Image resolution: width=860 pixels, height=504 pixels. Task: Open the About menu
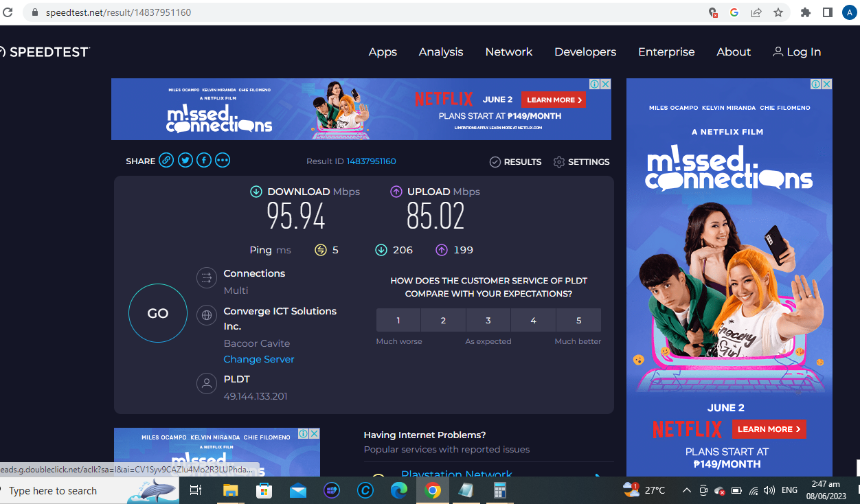[734, 51]
